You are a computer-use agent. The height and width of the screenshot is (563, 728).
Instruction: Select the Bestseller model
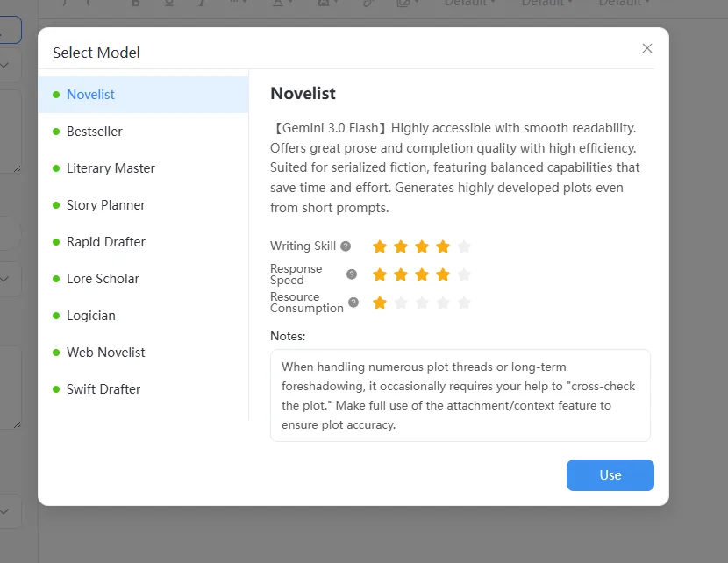144,132
